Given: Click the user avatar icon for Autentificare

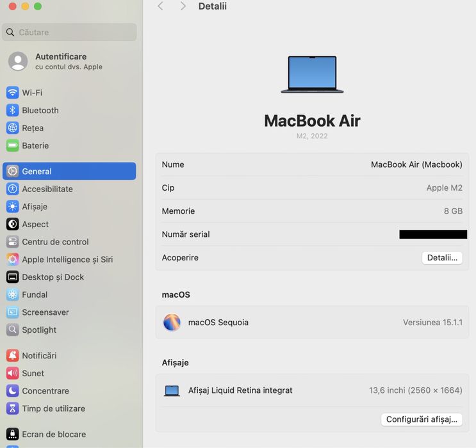Looking at the screenshot, I should coord(18,61).
